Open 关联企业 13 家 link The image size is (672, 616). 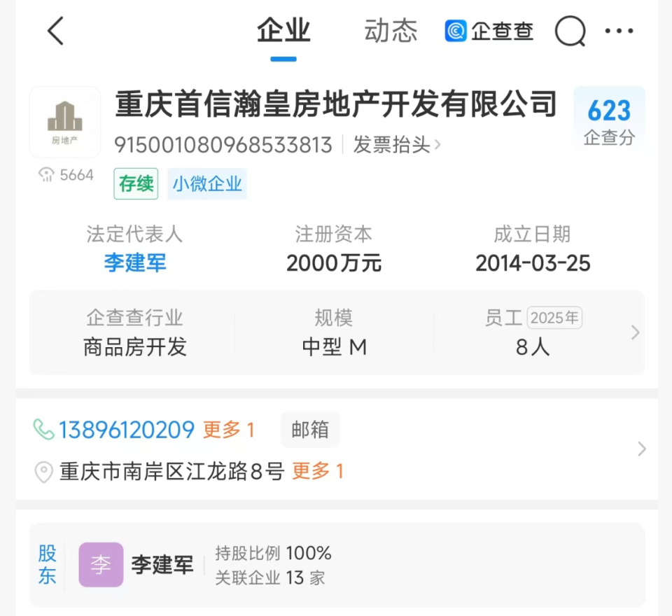coord(270,577)
